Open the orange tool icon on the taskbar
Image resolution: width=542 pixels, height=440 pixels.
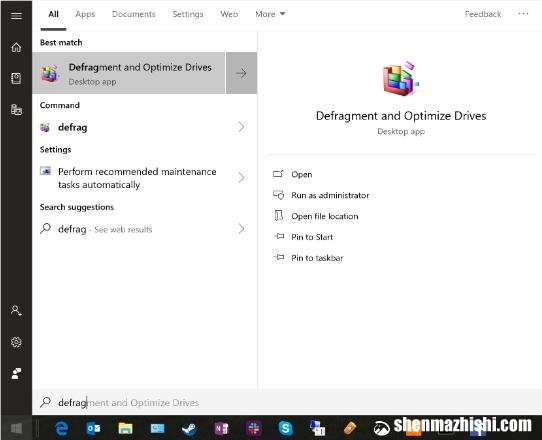(350, 429)
